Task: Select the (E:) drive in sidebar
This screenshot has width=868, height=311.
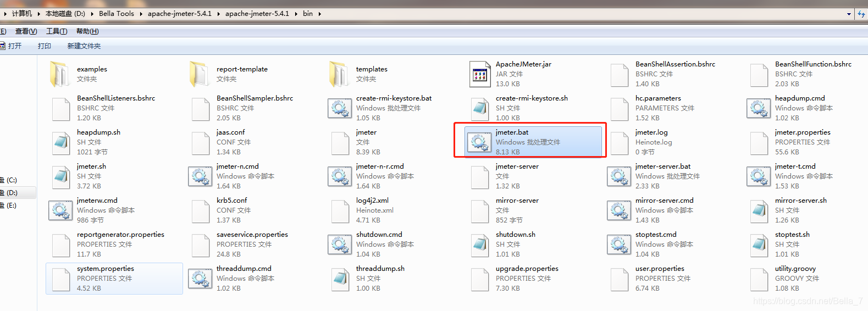Action: [9, 206]
